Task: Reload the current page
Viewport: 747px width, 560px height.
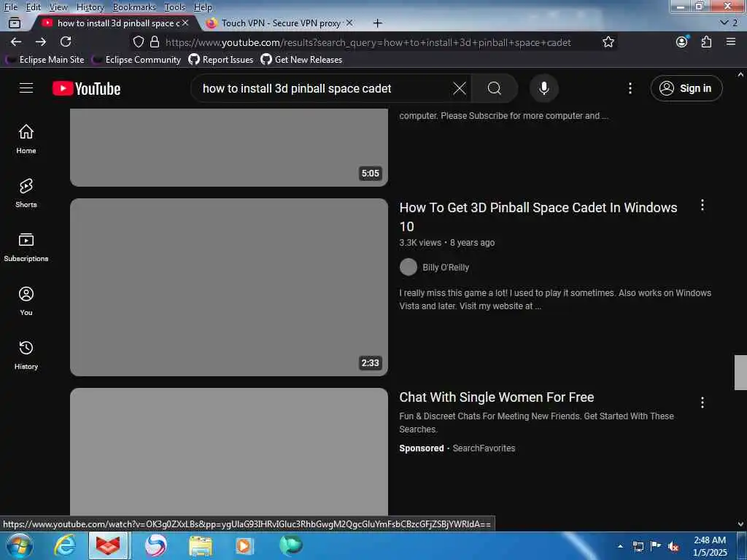Action: click(66, 42)
